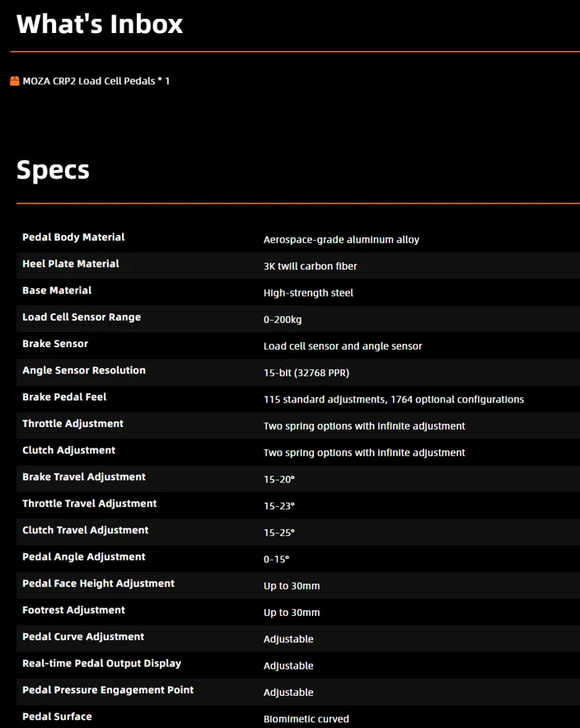Viewport: 580px width, 728px height.
Task: Click the "0–200kg" value
Action: click(283, 320)
